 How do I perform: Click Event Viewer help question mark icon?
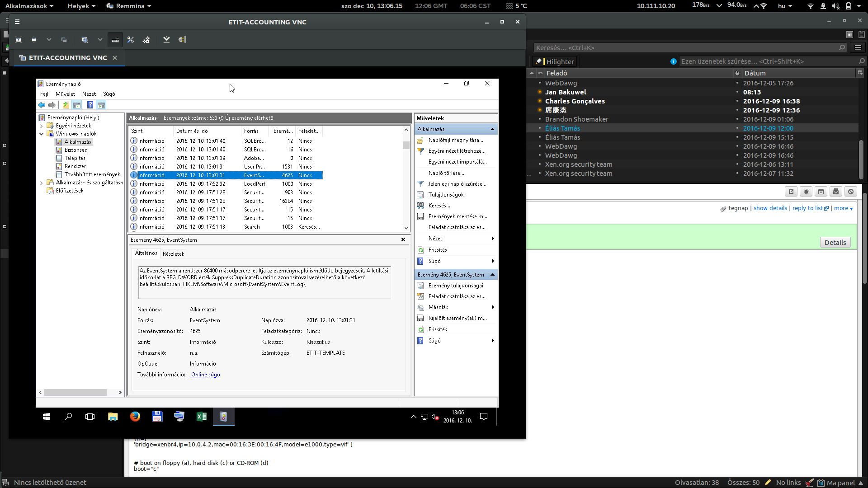pyautogui.click(x=90, y=105)
